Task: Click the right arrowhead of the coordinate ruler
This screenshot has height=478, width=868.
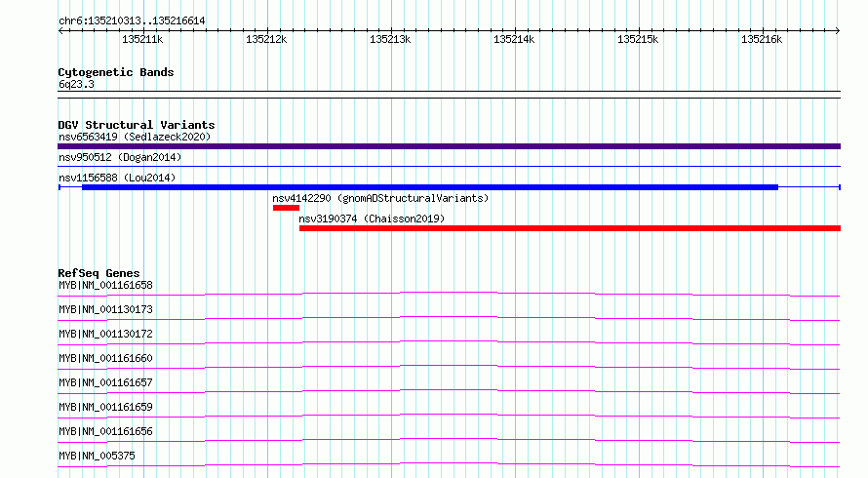Action: (838, 31)
